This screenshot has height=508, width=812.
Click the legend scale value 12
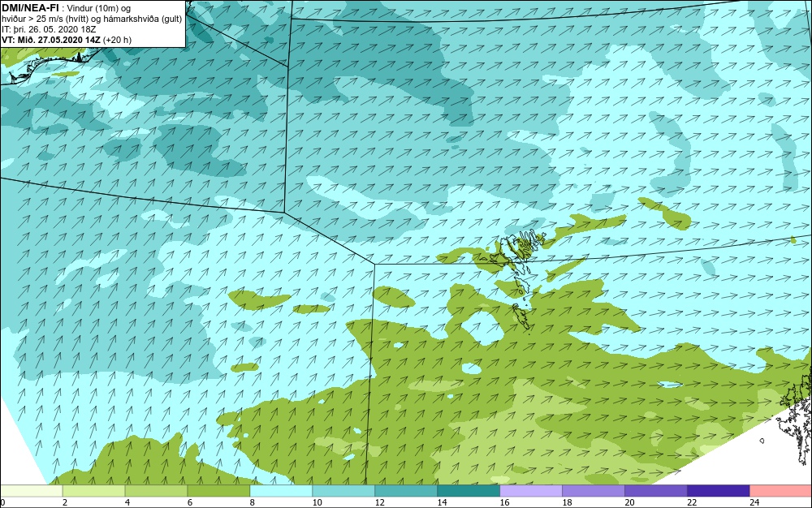[379, 502]
